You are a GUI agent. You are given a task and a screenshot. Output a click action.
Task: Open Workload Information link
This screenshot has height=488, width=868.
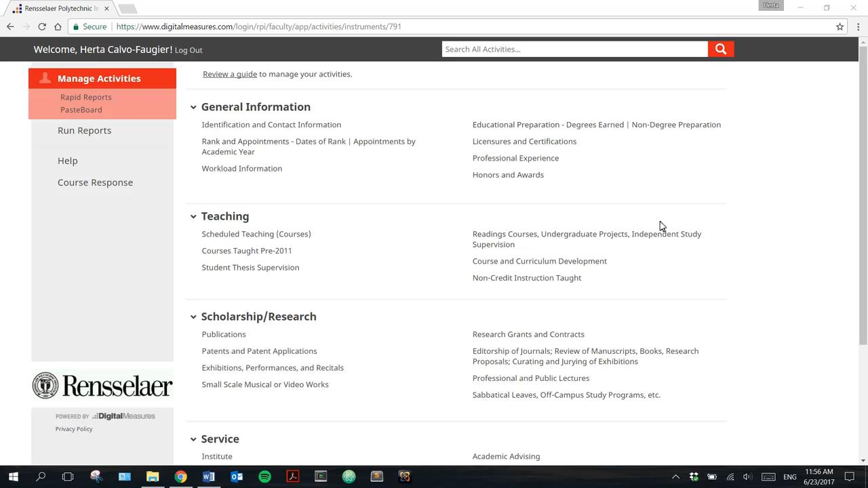(x=242, y=168)
